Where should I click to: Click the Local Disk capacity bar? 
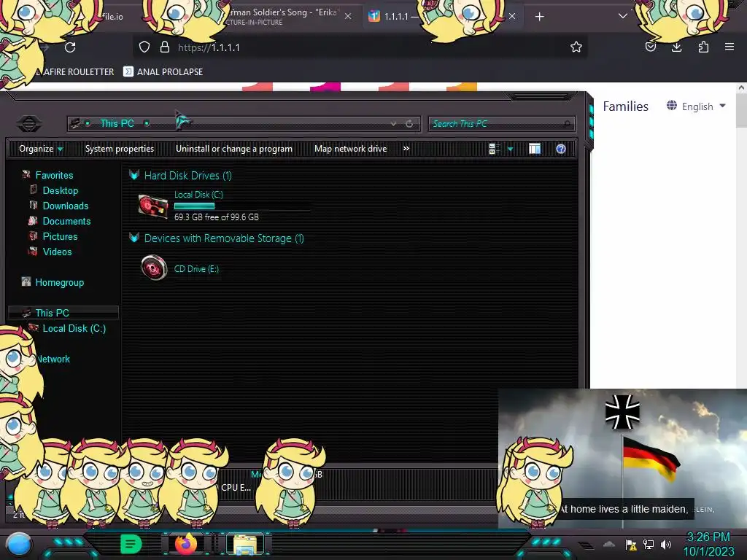tap(242, 206)
